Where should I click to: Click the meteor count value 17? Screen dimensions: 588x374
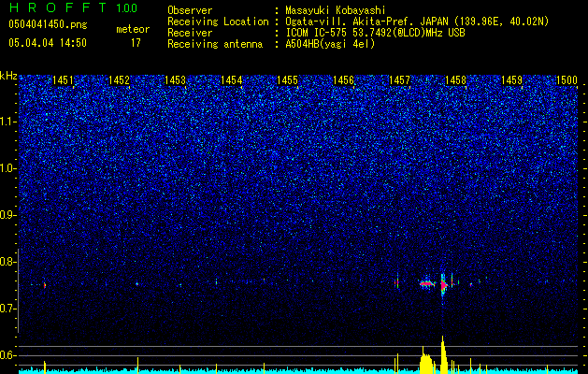click(x=136, y=43)
